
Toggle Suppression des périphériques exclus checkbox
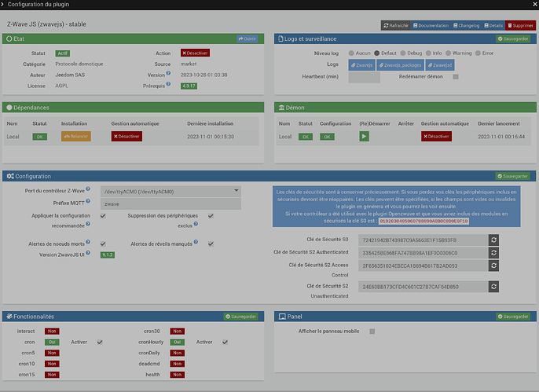point(211,216)
